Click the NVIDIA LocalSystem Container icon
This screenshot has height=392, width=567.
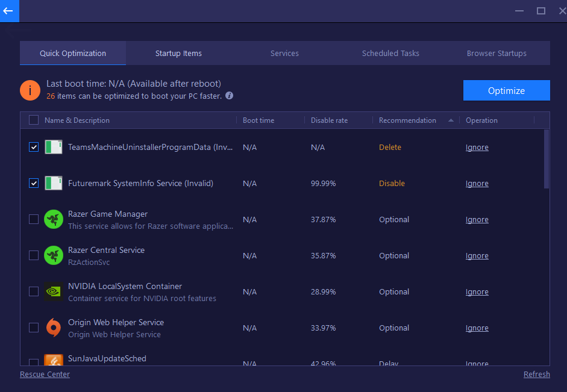[54, 291]
